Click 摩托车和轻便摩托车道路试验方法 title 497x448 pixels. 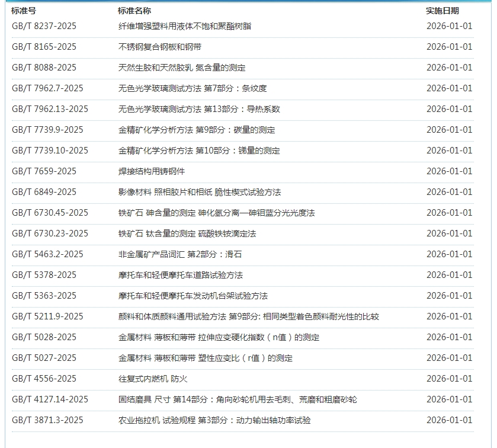[x=180, y=275]
